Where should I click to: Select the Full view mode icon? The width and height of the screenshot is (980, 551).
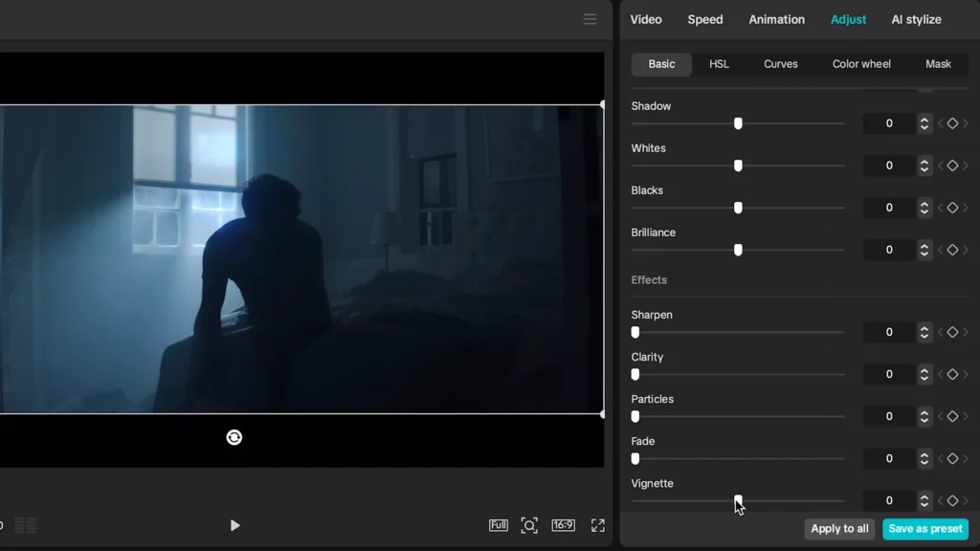tap(498, 524)
